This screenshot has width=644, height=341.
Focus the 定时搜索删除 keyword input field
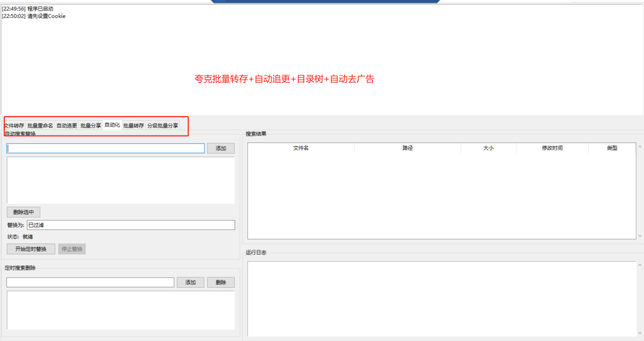pos(90,282)
